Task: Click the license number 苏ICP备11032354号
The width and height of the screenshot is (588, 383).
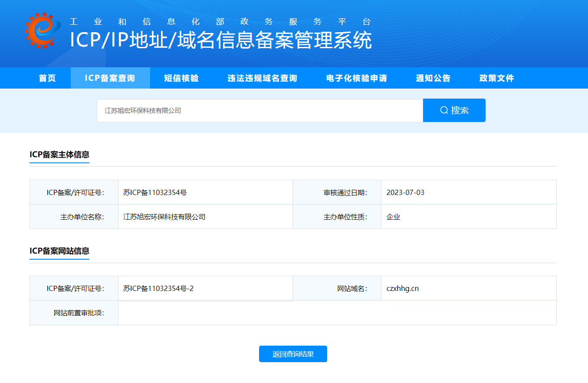Action: pyautogui.click(x=155, y=192)
